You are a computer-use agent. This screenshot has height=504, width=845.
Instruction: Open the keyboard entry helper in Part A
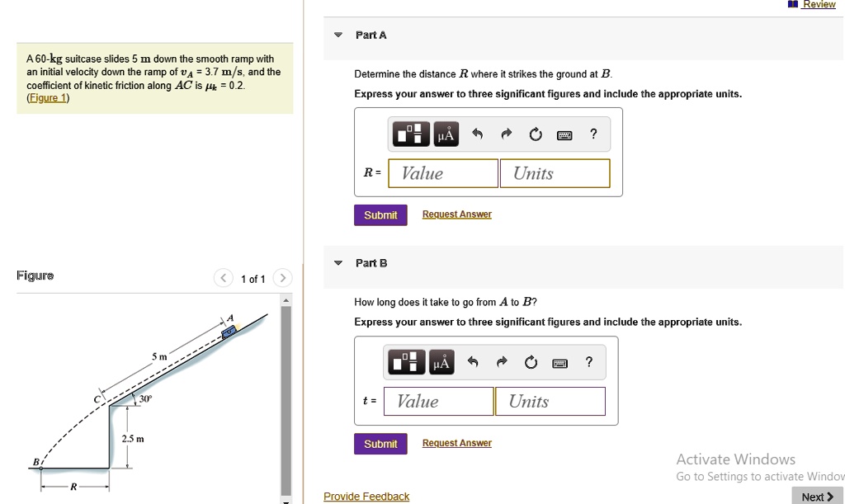(x=564, y=134)
